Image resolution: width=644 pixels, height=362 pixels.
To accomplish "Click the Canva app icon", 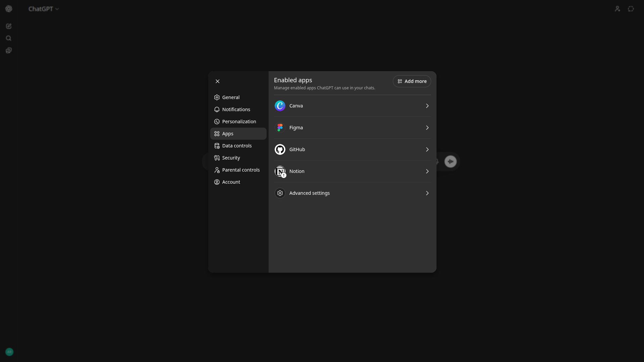I will click(280, 105).
